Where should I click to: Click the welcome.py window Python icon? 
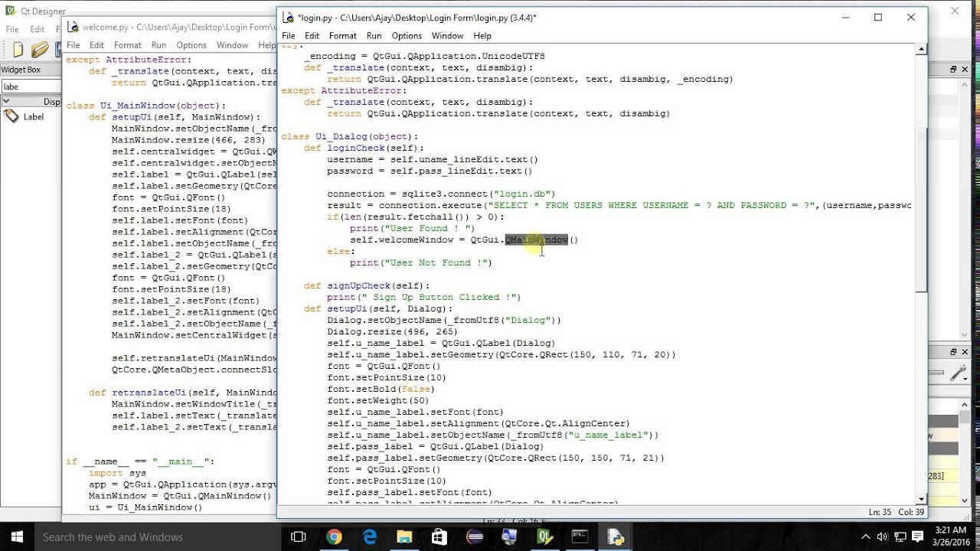coord(72,27)
